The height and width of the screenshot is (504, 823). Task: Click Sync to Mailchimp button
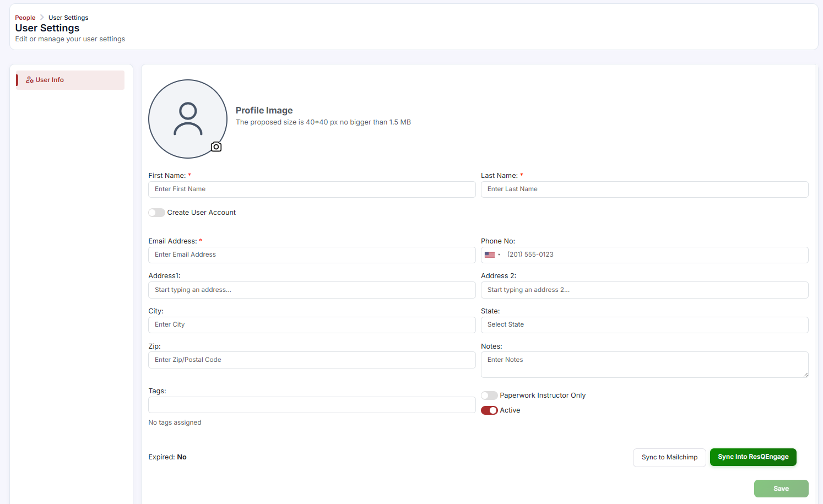(x=669, y=458)
